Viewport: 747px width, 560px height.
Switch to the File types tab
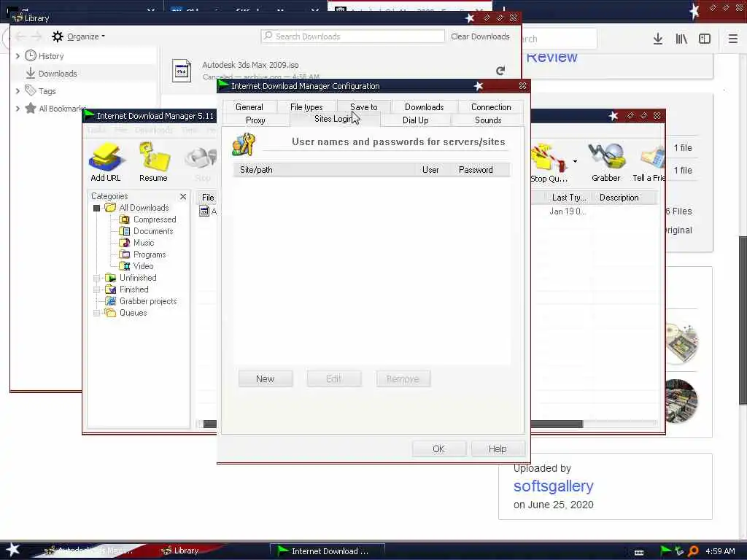(x=306, y=107)
